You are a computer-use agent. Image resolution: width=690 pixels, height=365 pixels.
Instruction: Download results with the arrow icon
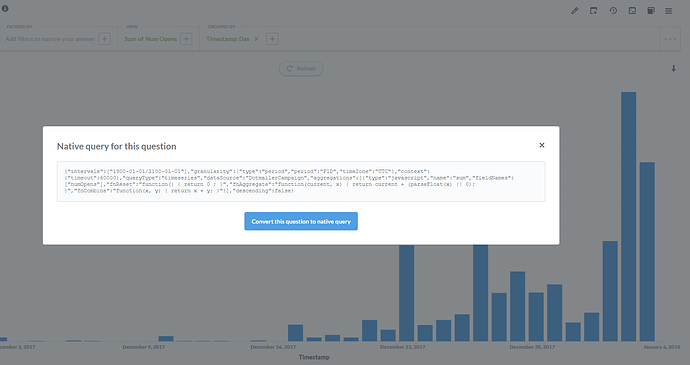click(673, 68)
